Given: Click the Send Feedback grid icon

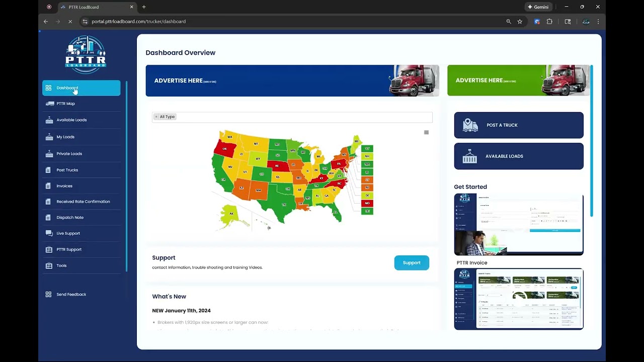Looking at the screenshot, I should click(x=48, y=295).
